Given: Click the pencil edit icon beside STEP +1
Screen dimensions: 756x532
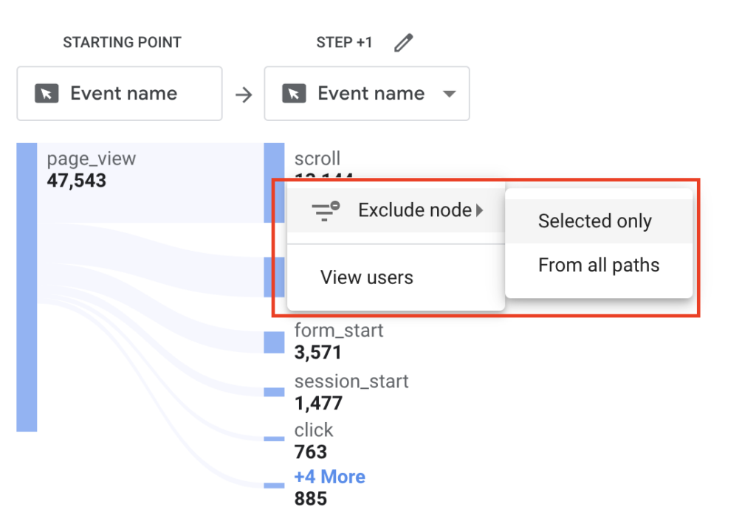Looking at the screenshot, I should coord(403,43).
